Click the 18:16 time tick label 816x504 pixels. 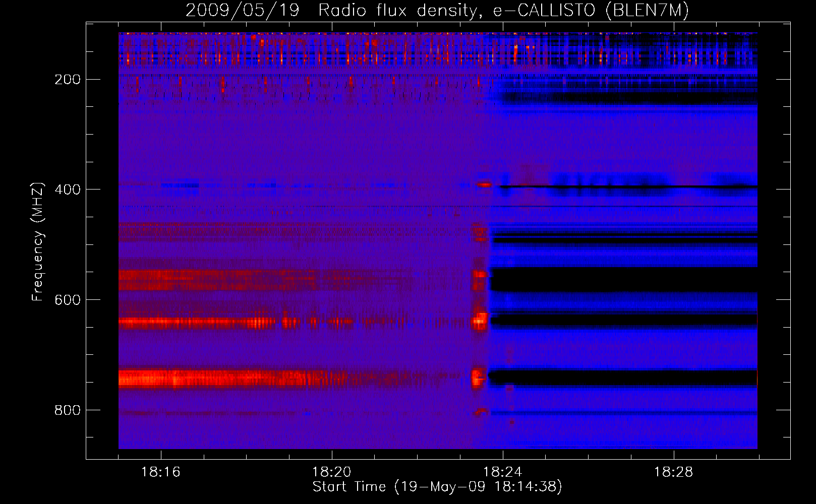[x=160, y=472]
